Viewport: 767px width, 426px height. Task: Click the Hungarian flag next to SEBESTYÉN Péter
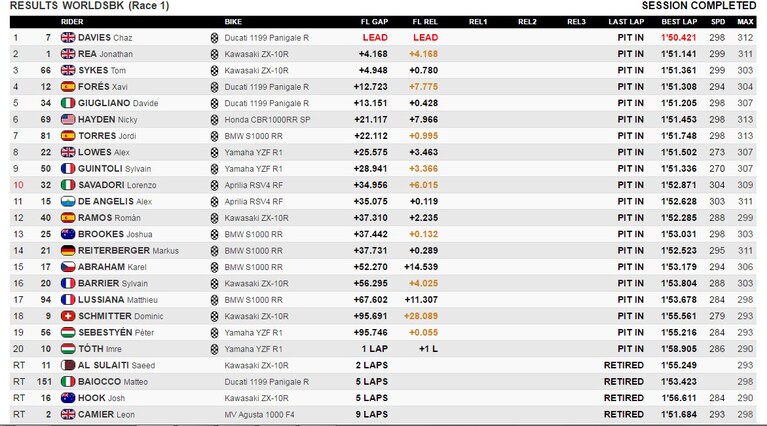[x=68, y=333]
